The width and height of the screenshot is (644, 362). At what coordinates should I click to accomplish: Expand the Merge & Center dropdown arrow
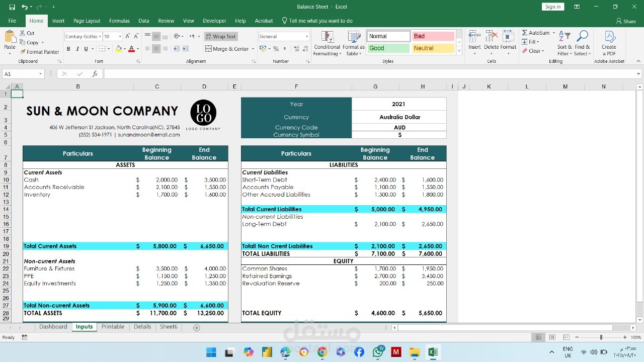tap(253, 49)
